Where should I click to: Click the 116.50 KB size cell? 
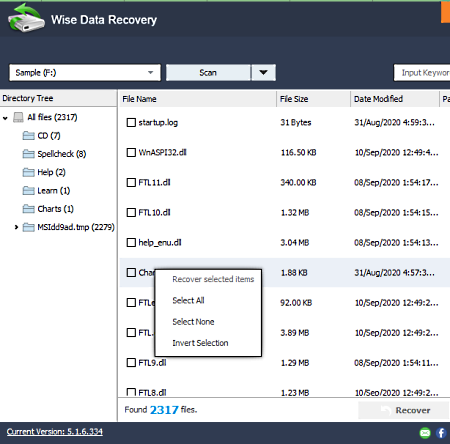coord(299,153)
